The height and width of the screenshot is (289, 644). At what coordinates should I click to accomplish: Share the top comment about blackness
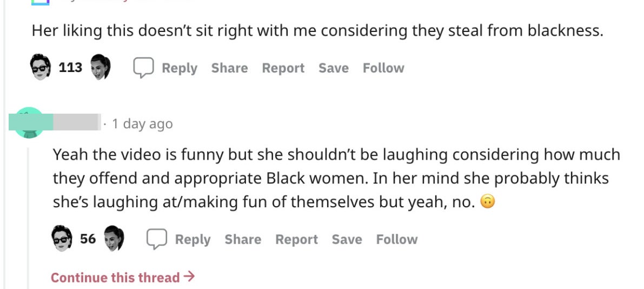(229, 68)
